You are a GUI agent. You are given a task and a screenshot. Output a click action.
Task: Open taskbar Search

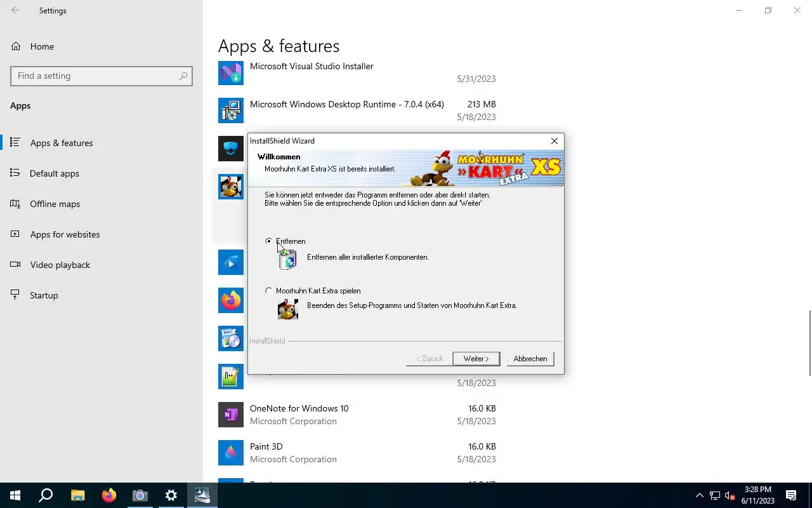click(x=46, y=495)
